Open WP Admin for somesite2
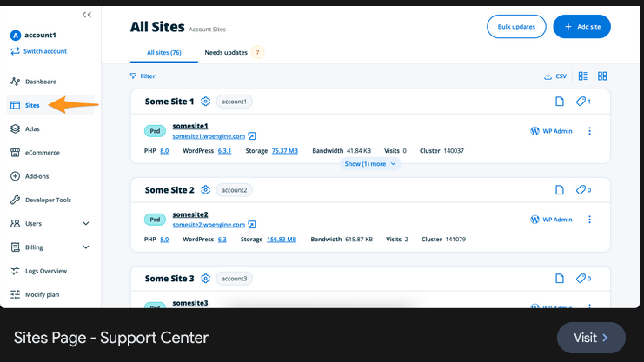This screenshot has width=644, height=362. click(551, 220)
